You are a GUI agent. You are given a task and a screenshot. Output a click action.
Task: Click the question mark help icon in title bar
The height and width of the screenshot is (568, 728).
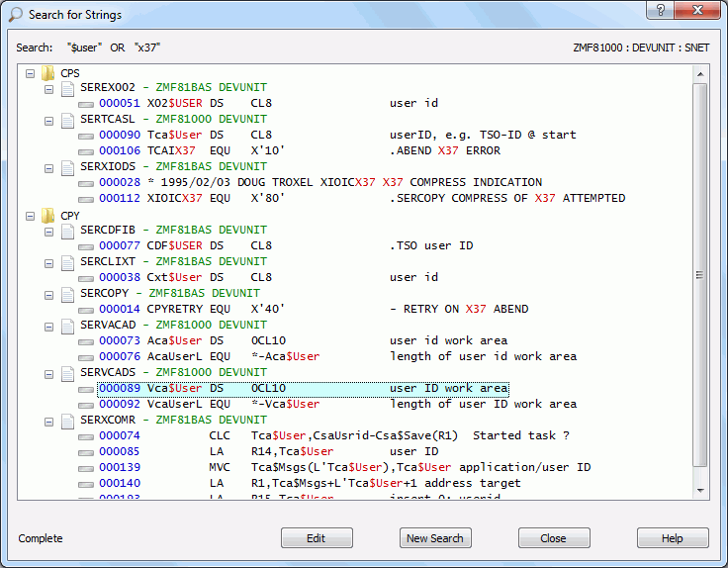(x=660, y=9)
